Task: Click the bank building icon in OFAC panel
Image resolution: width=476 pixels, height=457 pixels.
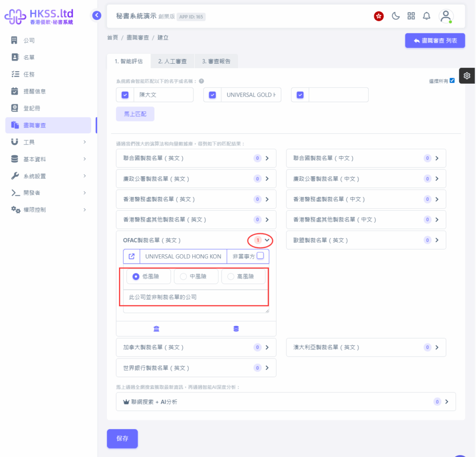Action: tap(156, 329)
